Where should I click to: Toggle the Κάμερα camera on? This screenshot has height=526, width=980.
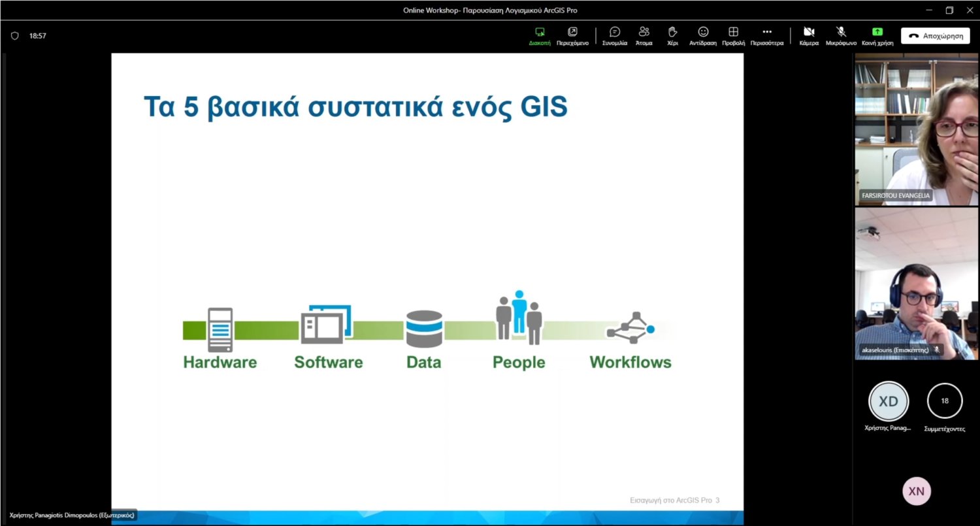[809, 32]
